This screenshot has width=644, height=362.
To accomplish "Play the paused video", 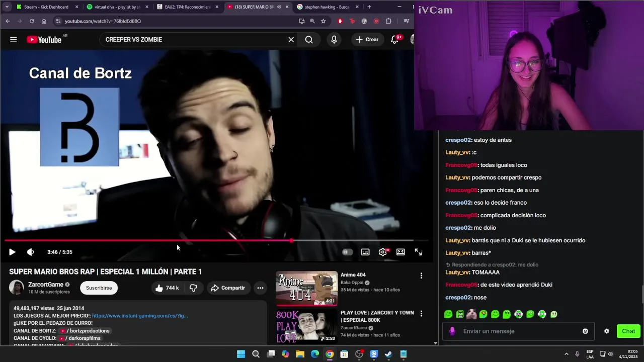I will [12, 252].
